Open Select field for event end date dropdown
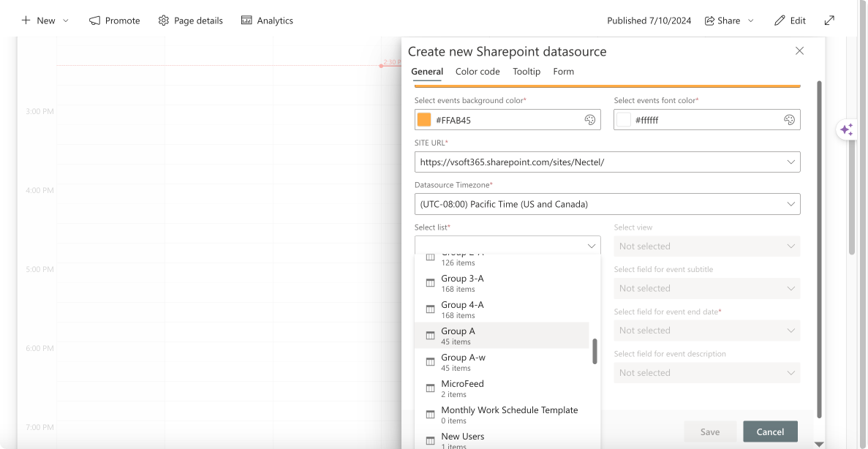 point(707,331)
